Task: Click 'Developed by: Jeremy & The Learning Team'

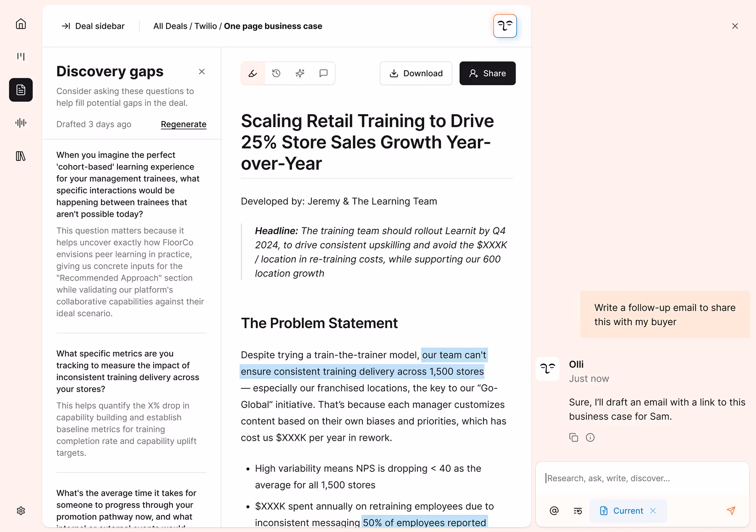Action: coord(339,201)
